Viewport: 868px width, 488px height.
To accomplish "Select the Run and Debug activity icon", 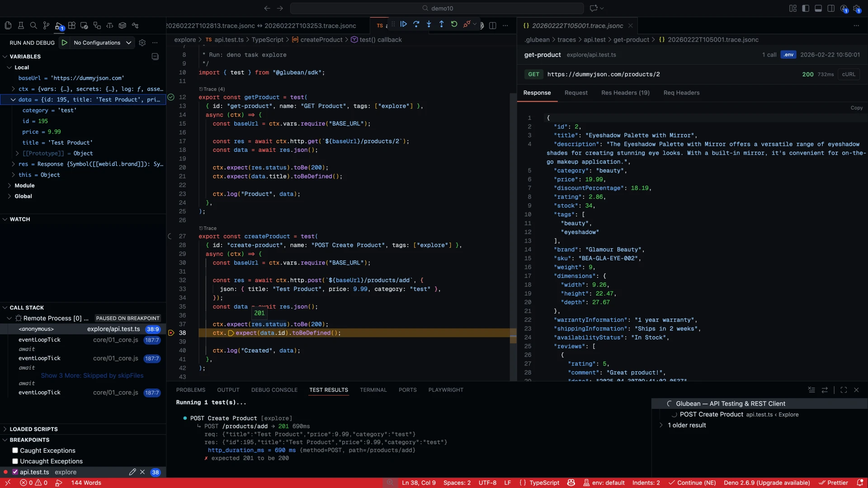I will pos(59,26).
